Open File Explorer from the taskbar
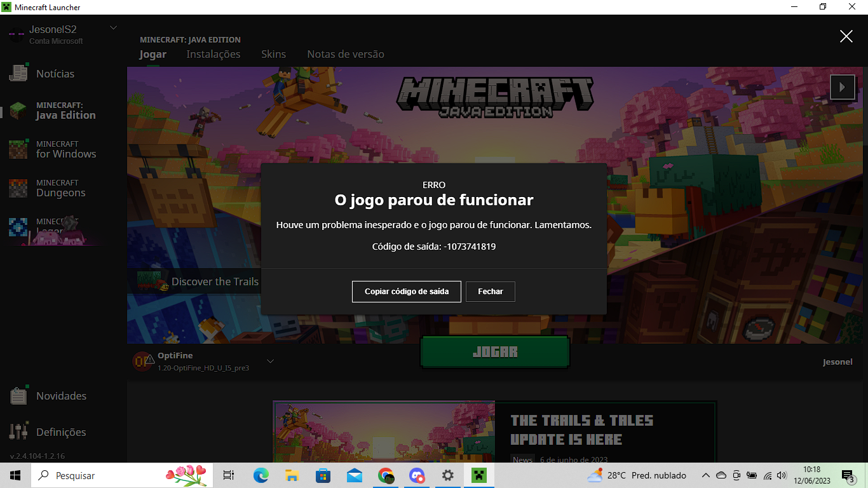Screen dimensions: 868x488 tap(292, 475)
